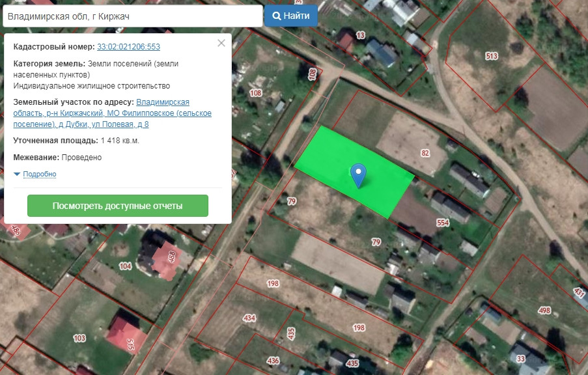588x375 pixels.
Task: Click the Найти search button
Action: click(x=291, y=16)
